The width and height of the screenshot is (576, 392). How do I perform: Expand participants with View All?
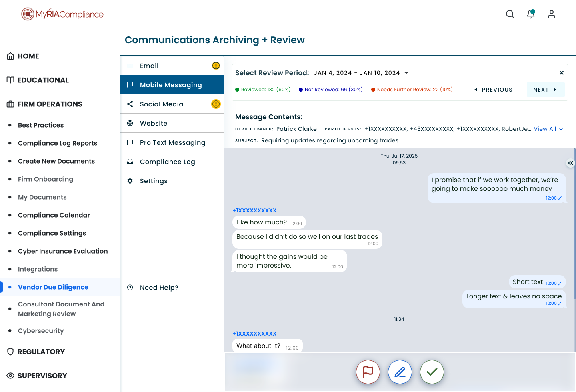[x=548, y=129]
